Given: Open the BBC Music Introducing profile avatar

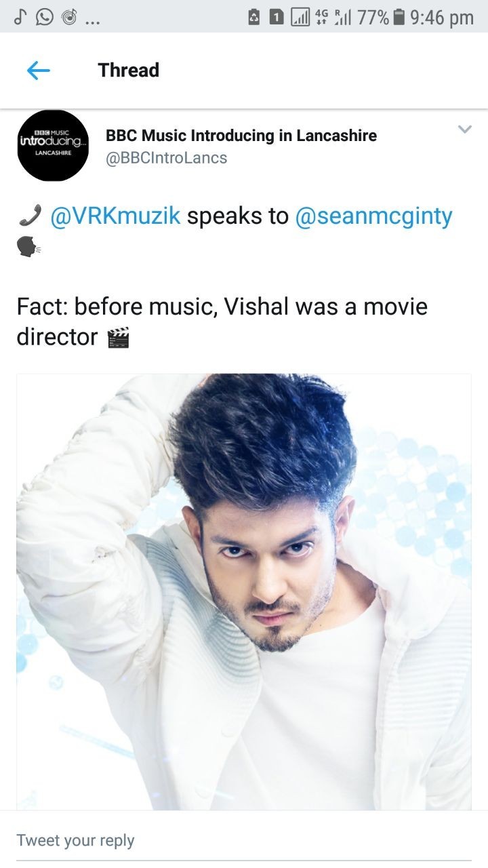Looking at the screenshot, I should pyautogui.click(x=53, y=146).
